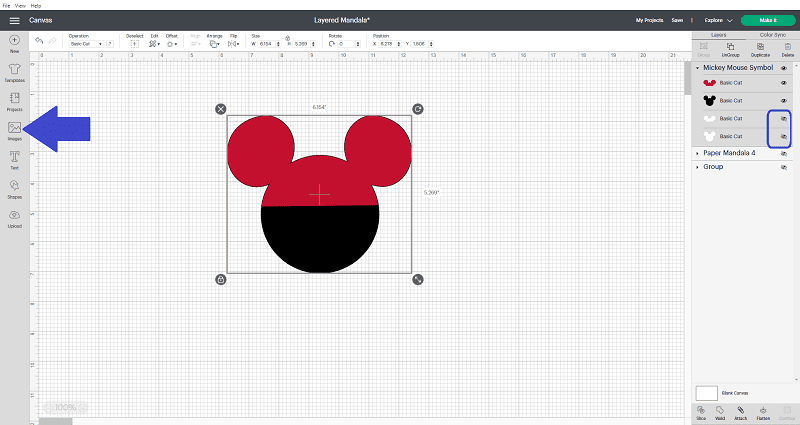This screenshot has height=425, width=800.
Task: Open the Arrange dropdown
Action: (x=214, y=41)
